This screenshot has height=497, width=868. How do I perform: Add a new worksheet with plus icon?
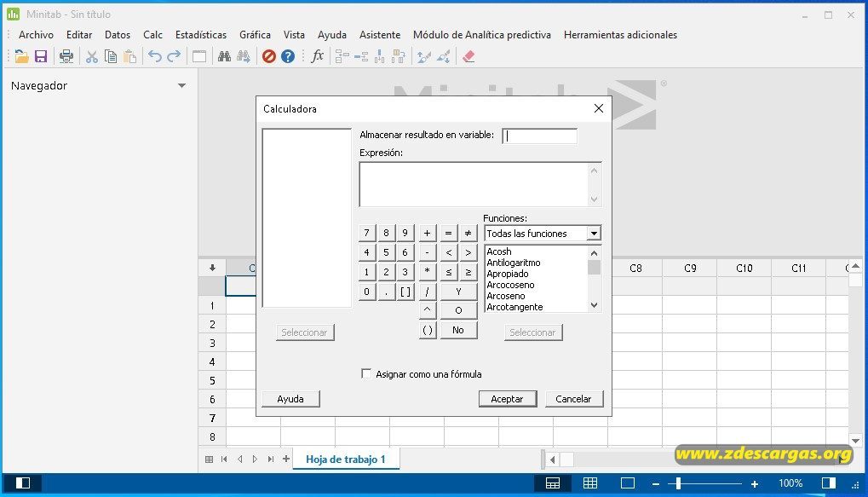tap(286, 459)
